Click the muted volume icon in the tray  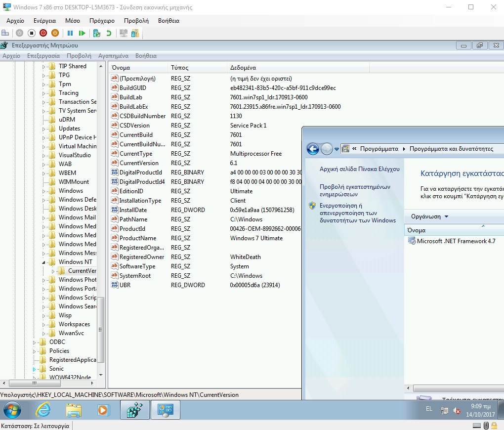(x=457, y=410)
